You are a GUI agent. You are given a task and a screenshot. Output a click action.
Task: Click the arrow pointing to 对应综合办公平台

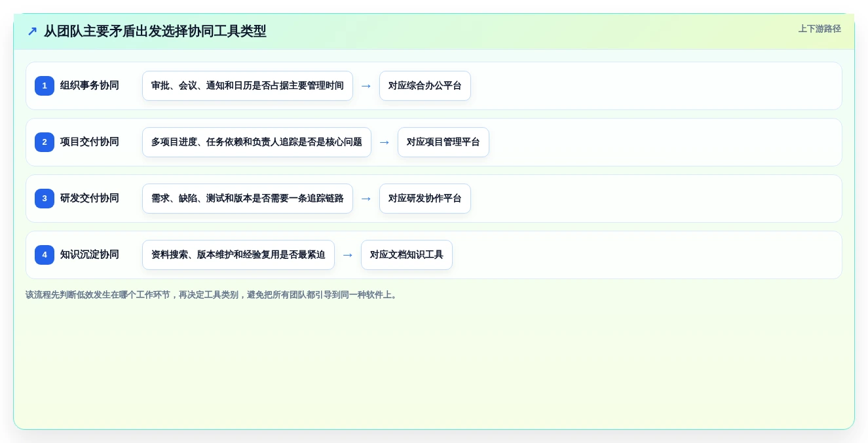[x=366, y=86]
